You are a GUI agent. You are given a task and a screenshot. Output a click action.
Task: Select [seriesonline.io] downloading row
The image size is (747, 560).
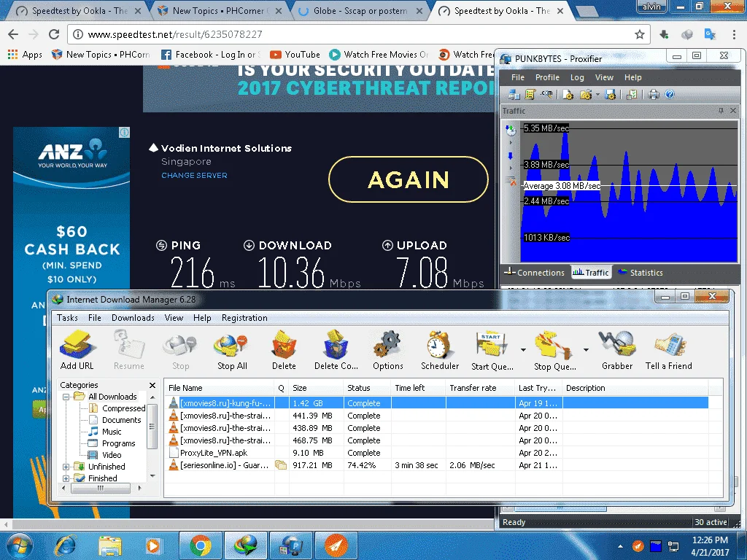(436, 465)
